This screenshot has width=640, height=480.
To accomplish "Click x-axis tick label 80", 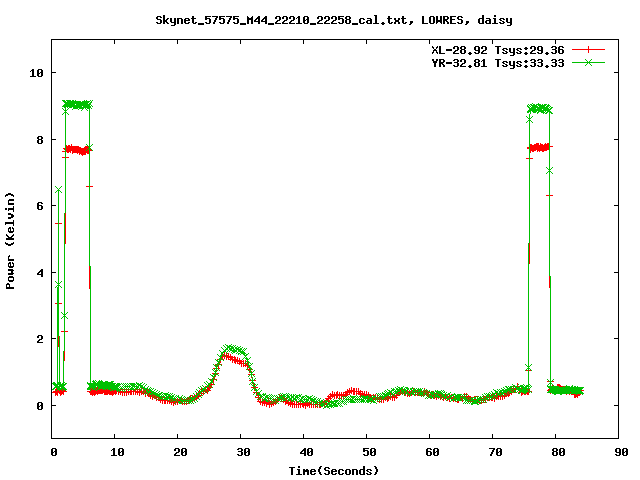I will 558,452.
